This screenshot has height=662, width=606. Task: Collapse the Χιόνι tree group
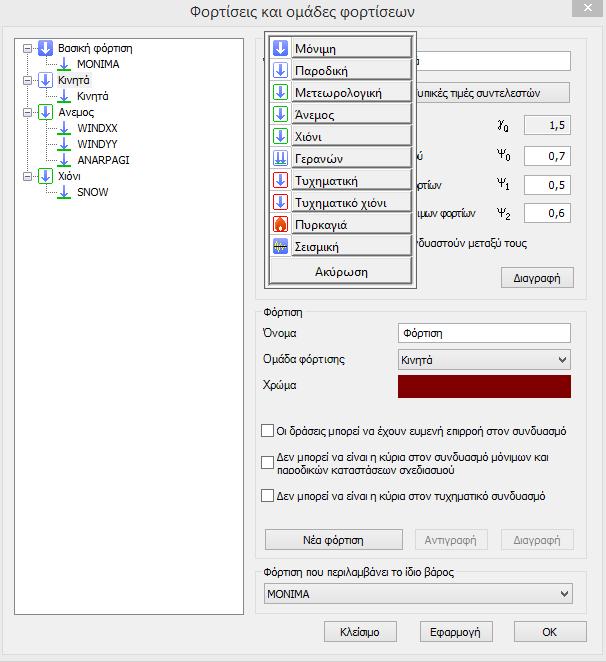point(27,176)
